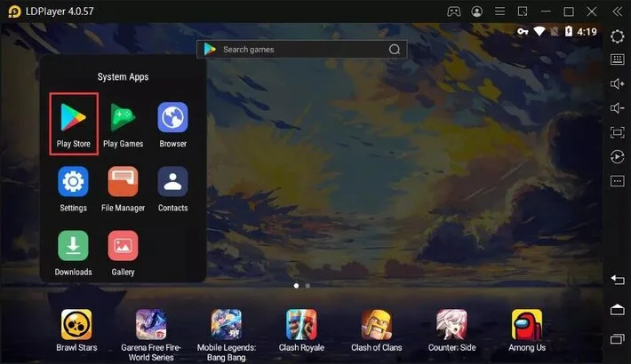Open the user account icon in title bar

(477, 12)
